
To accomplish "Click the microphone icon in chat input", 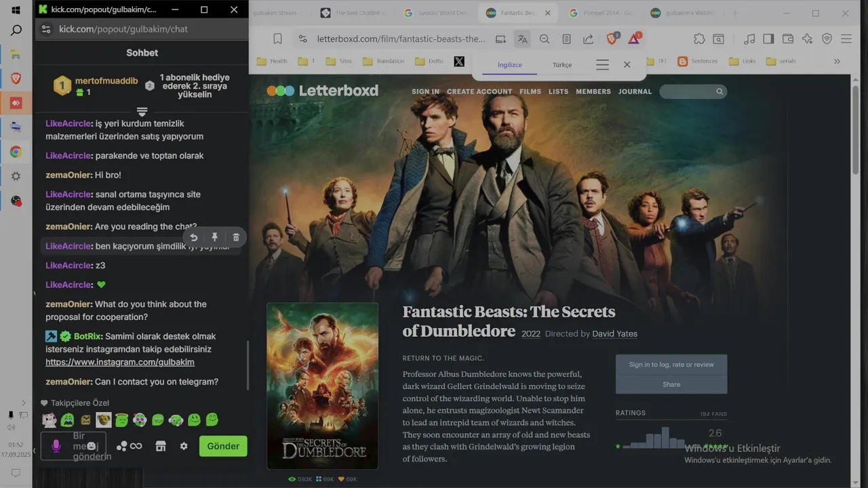I will coord(56,446).
